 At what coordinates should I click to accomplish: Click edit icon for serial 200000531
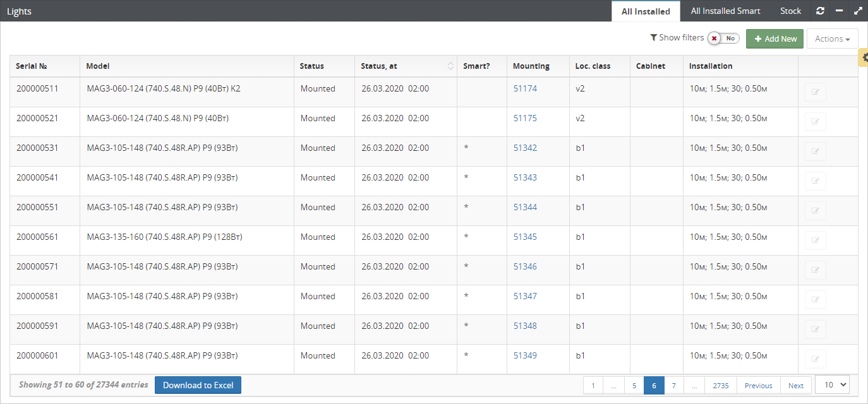click(815, 151)
